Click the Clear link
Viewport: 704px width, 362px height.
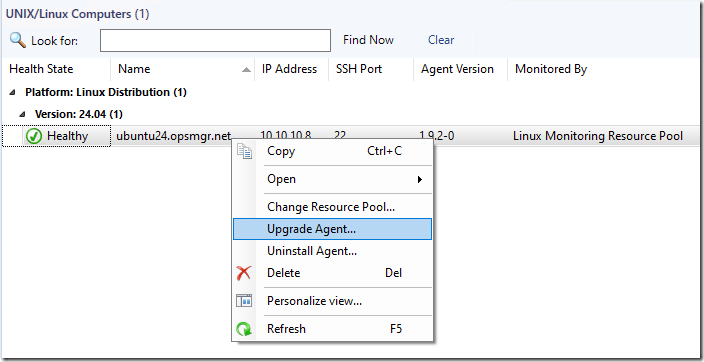pyautogui.click(x=441, y=40)
